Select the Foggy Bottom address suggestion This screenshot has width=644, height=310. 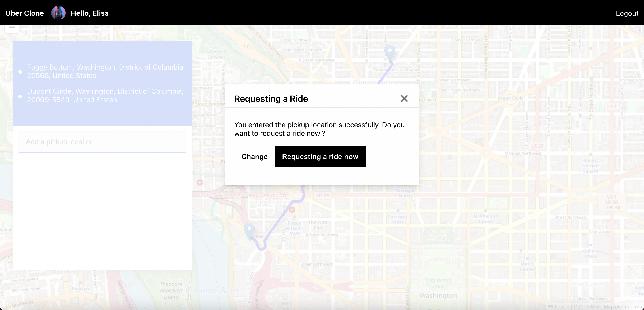coord(106,71)
